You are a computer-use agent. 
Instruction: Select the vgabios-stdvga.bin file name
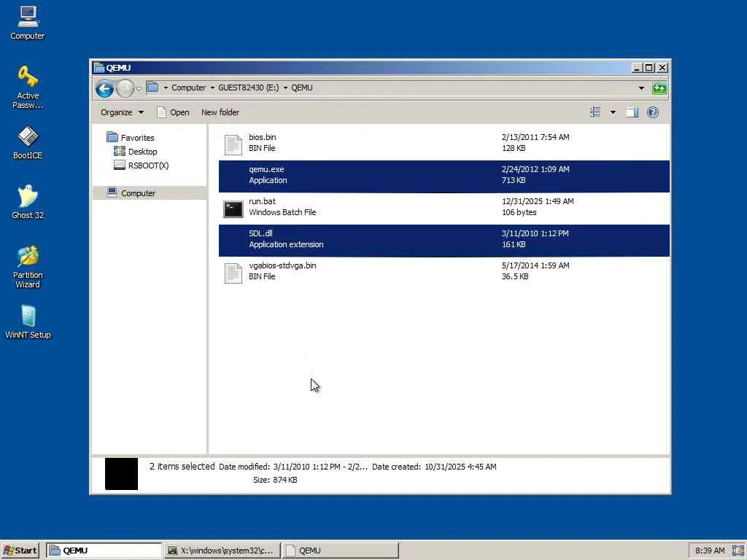pyautogui.click(x=282, y=265)
